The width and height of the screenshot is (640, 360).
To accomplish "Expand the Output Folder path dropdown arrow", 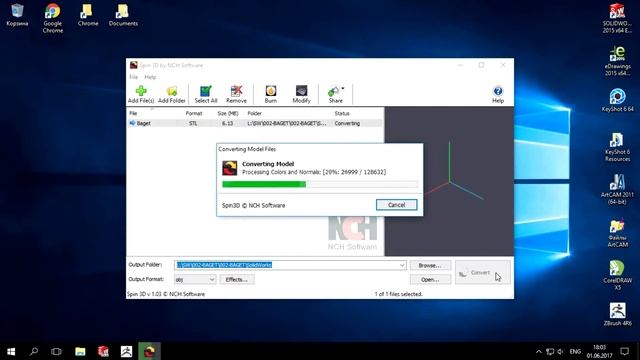I will point(402,265).
